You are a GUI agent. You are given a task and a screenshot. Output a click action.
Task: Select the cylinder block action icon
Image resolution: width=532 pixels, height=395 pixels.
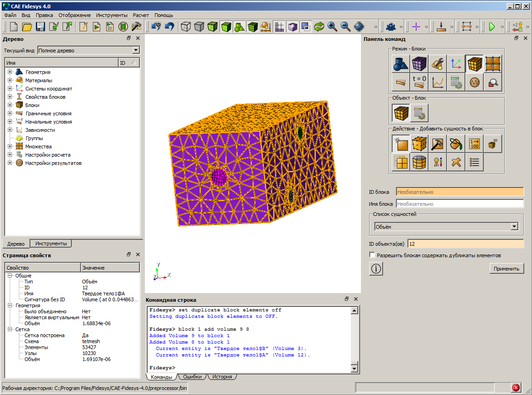tap(419, 162)
